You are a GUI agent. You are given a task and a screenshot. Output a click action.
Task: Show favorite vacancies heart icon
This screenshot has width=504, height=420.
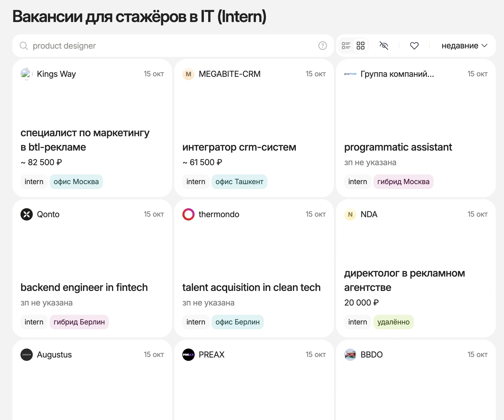tap(414, 46)
